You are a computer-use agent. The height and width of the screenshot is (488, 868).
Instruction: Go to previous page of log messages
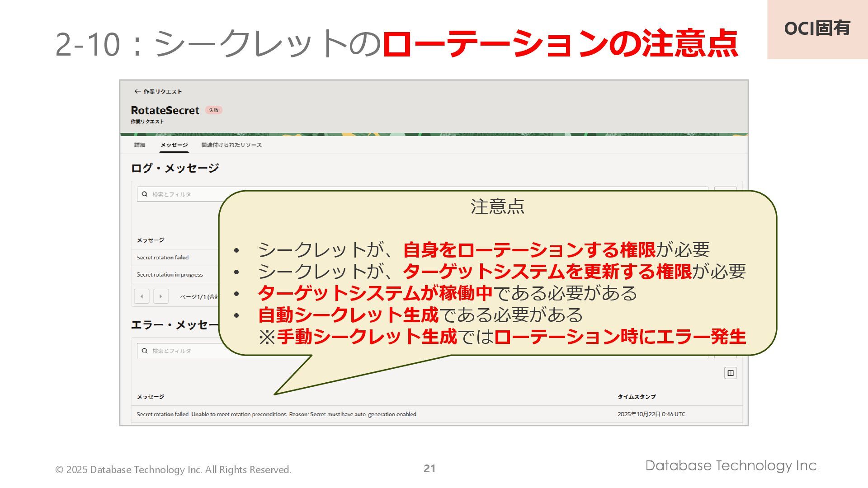142,296
